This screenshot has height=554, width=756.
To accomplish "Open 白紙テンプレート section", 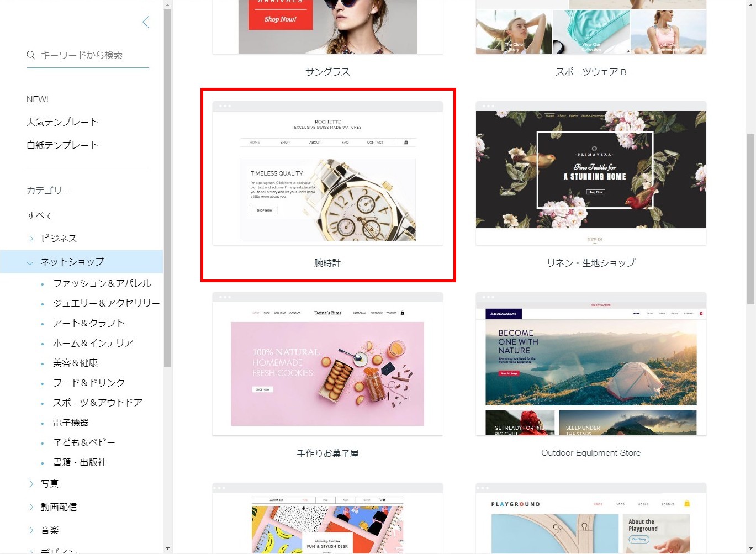I will [x=62, y=145].
